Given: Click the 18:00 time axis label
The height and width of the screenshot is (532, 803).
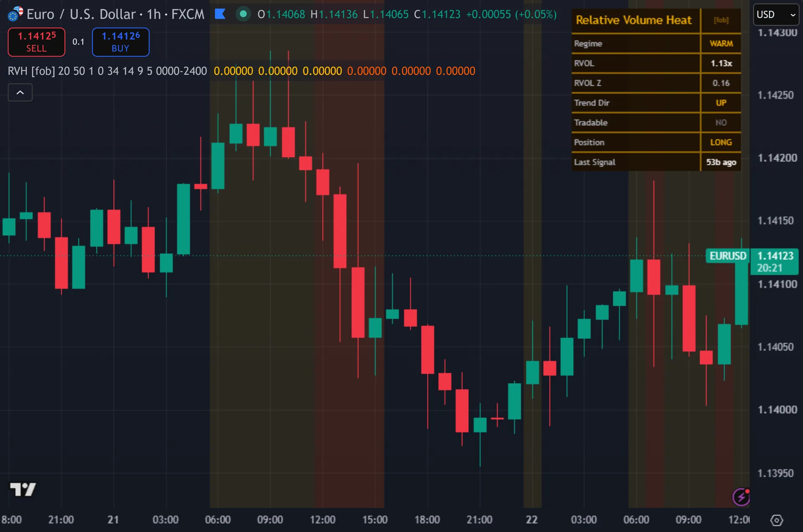Looking at the screenshot, I should point(427,520).
